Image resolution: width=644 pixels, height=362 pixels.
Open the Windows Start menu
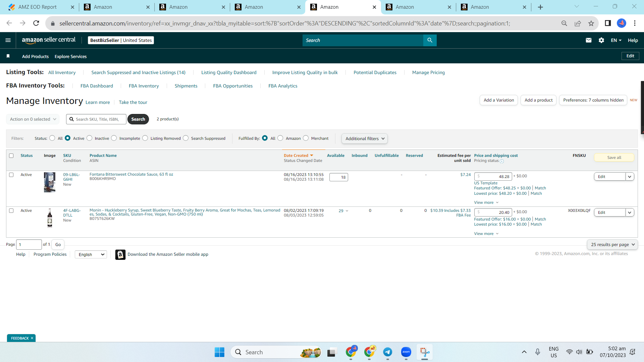click(x=219, y=352)
